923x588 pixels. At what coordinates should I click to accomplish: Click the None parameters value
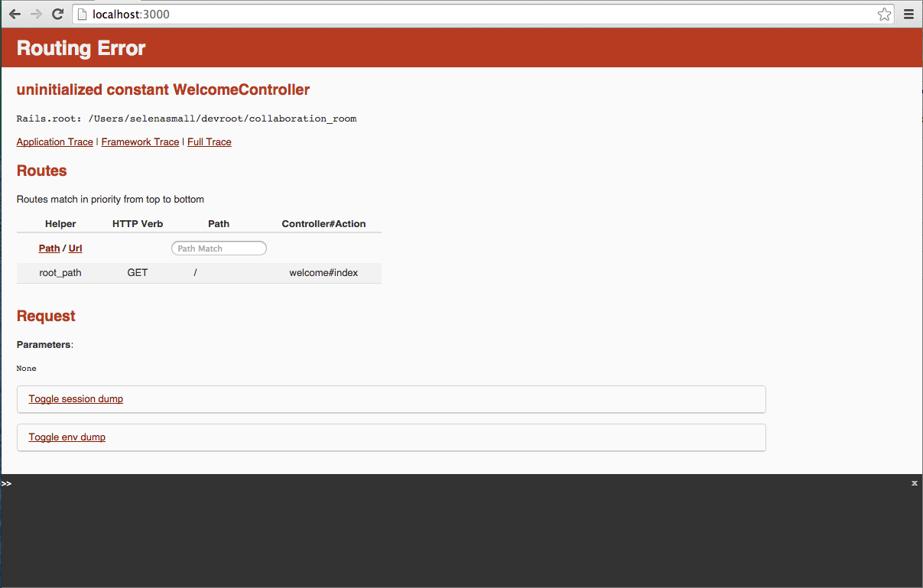click(27, 369)
